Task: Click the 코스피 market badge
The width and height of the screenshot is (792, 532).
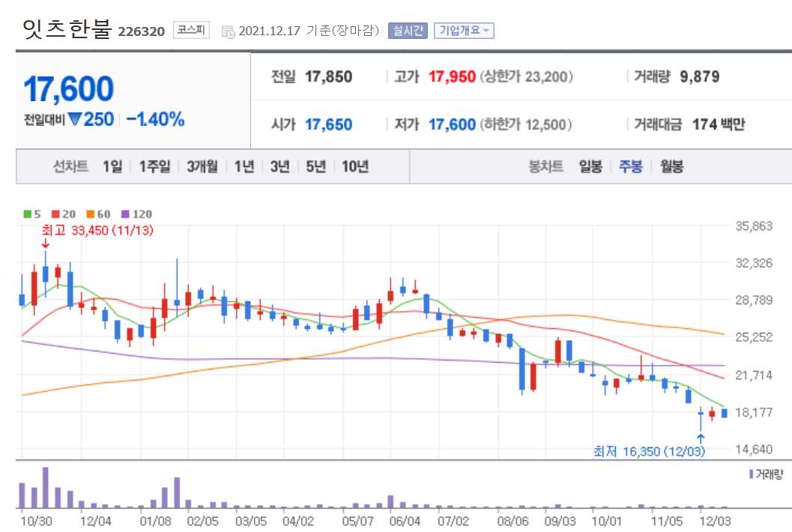Action: (x=193, y=31)
